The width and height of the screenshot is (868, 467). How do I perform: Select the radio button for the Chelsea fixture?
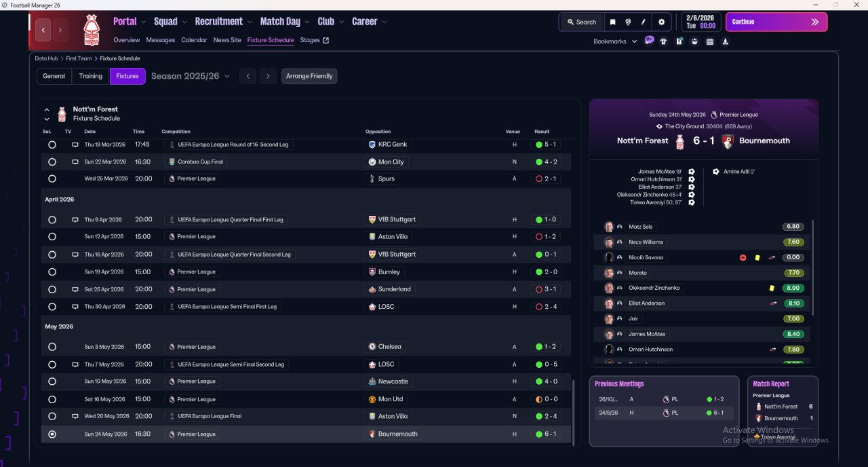[x=52, y=347]
